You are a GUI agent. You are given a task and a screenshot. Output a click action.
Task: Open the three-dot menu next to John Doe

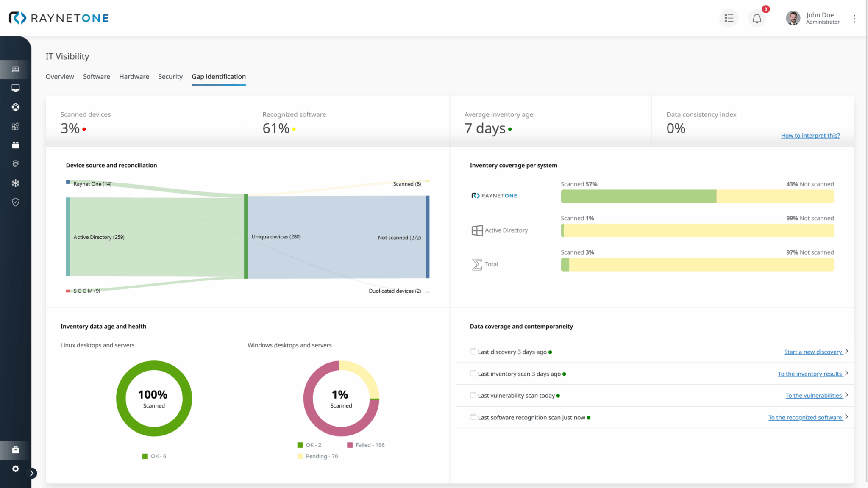[854, 18]
